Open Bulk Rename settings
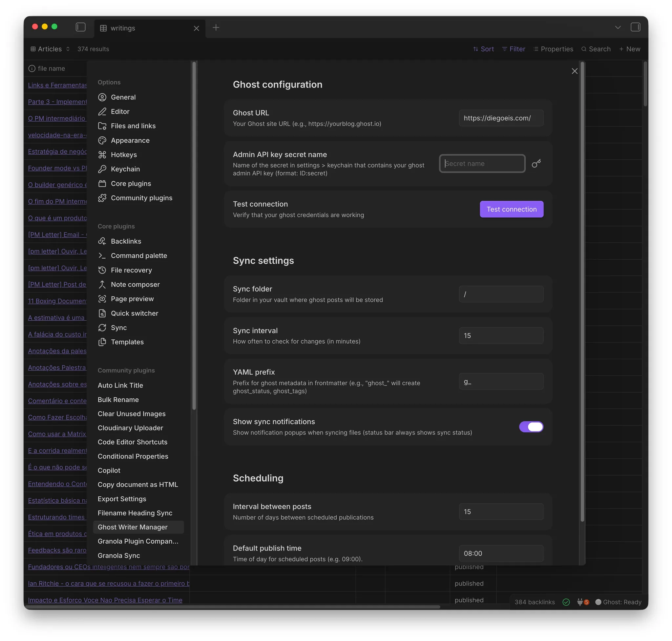The image size is (672, 641). tap(138, 400)
